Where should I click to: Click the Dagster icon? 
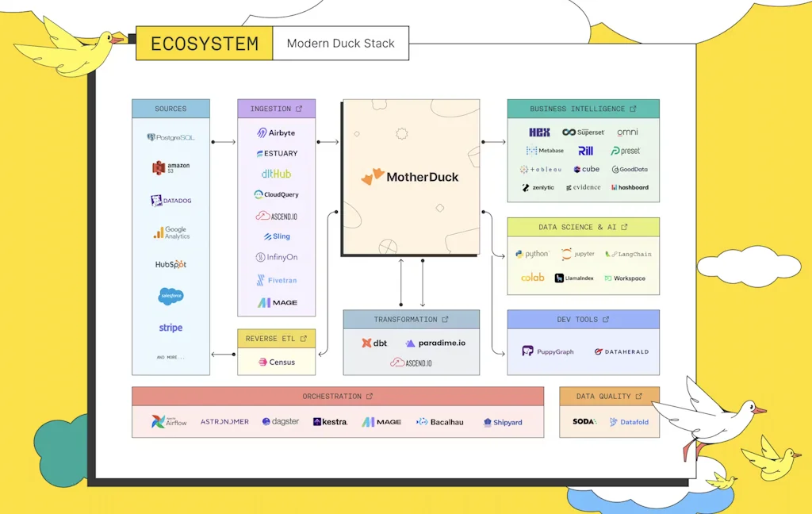coord(280,421)
